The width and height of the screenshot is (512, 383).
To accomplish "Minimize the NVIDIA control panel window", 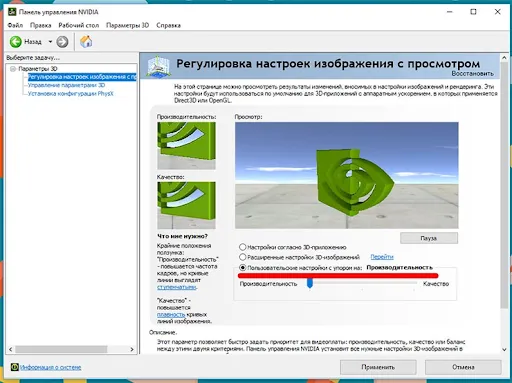I will (450, 12).
